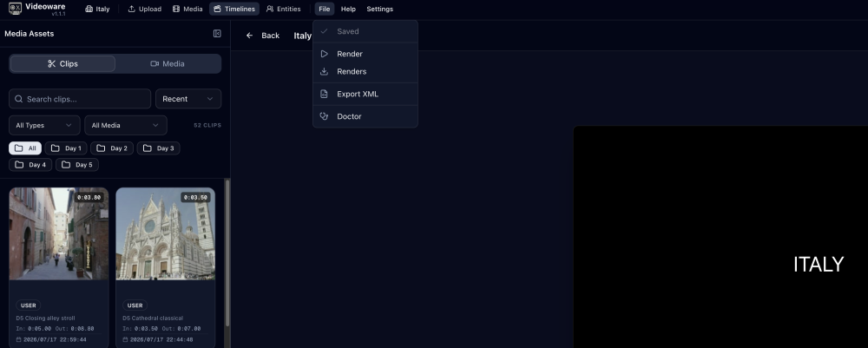Open Renders from the File menu
868x348 pixels.
(x=365, y=71)
